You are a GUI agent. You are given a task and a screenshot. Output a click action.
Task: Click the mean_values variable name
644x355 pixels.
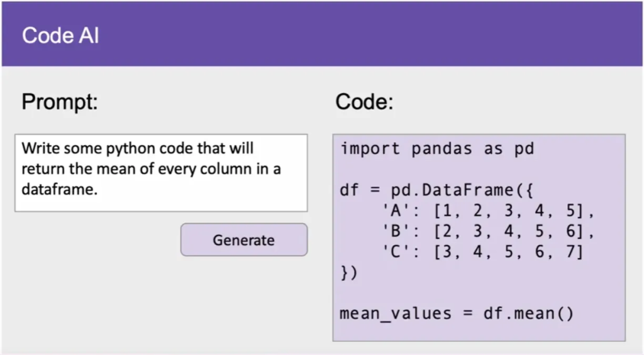coord(396,314)
